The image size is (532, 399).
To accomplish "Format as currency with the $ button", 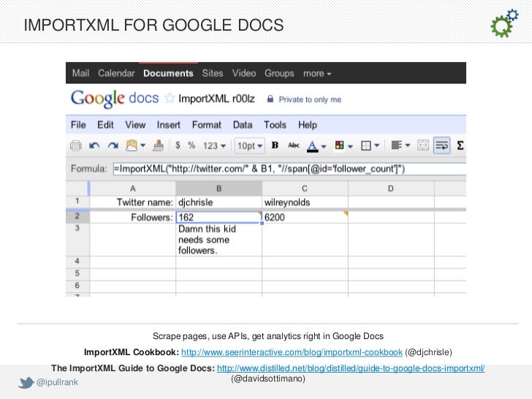I will [x=178, y=145].
